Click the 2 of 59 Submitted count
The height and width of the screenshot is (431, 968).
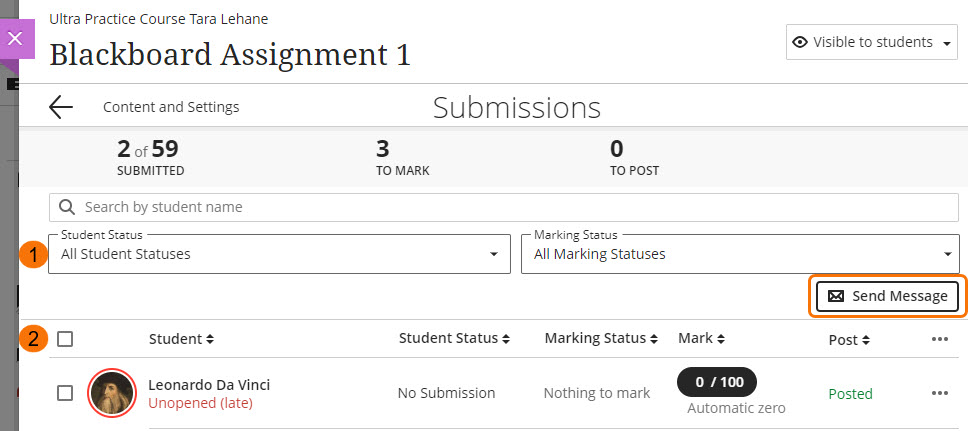150,157
